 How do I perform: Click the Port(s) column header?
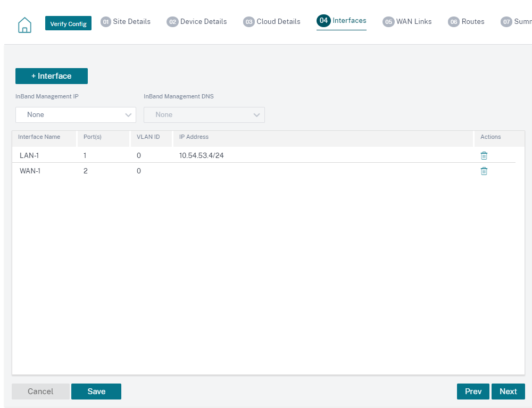tap(93, 137)
